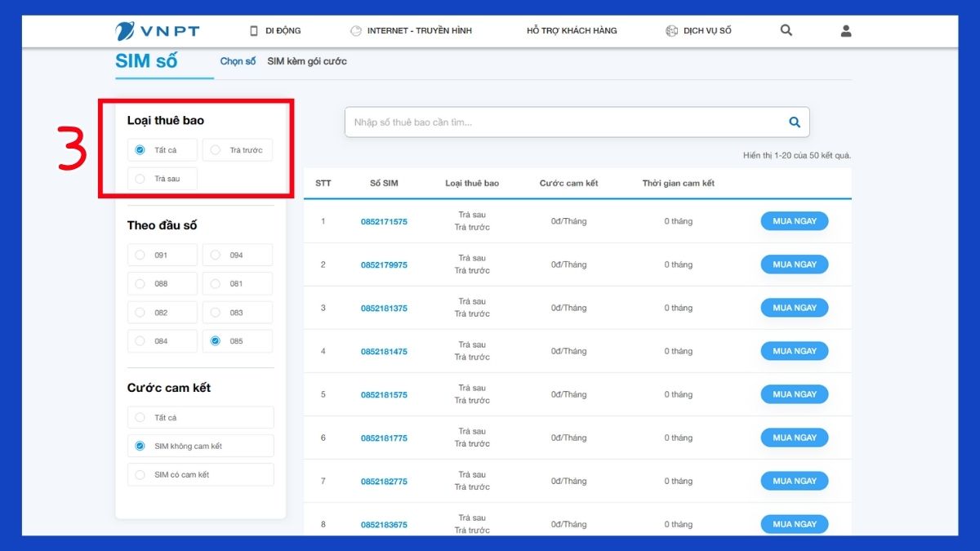This screenshot has height=551, width=980.
Task: Open SIM number 0852179975 link
Action: point(384,265)
